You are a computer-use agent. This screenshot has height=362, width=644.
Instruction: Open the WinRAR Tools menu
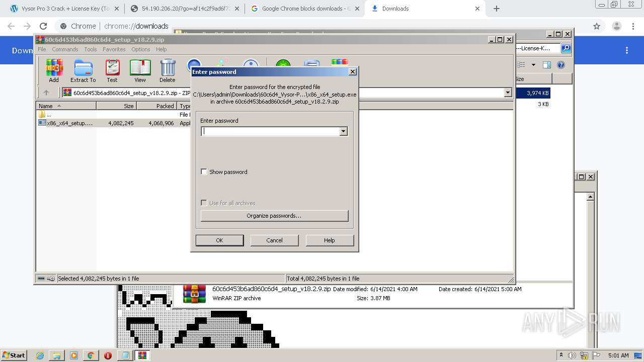click(x=91, y=49)
